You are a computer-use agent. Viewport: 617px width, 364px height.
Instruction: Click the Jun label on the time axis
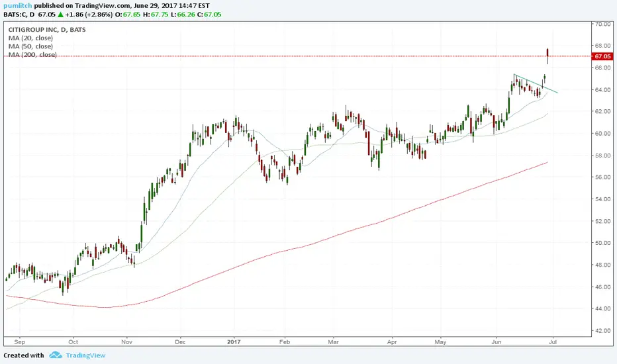[497, 342]
